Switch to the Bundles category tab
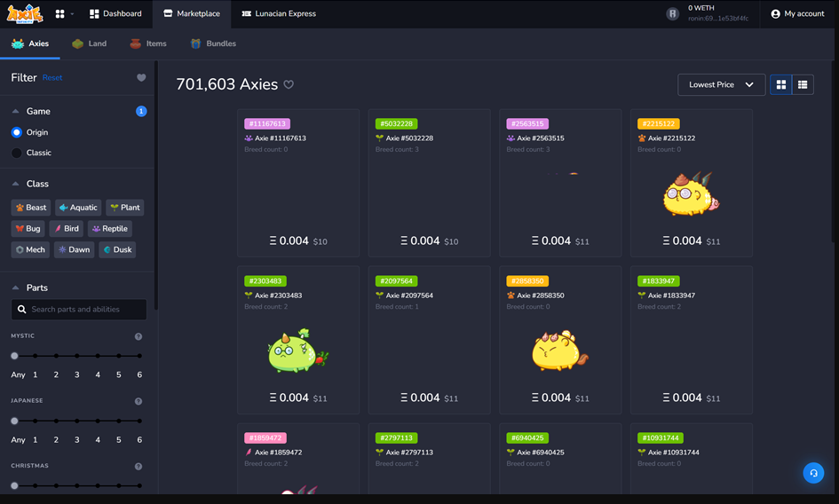 213,43
